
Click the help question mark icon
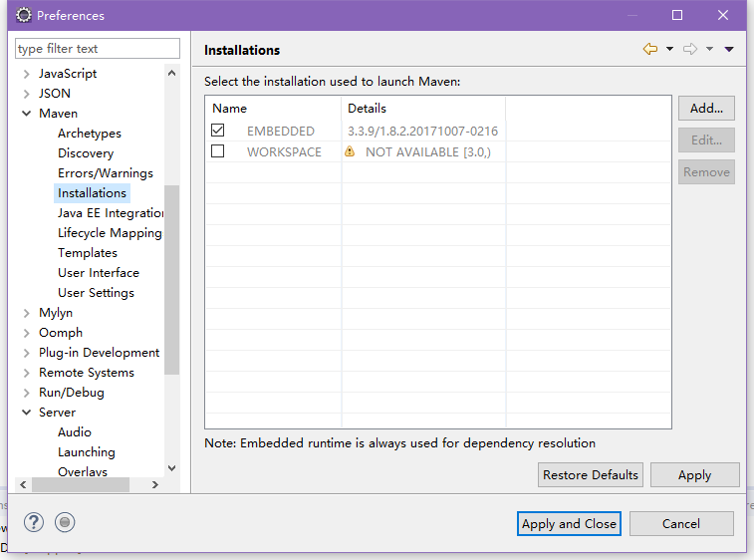pyautogui.click(x=34, y=522)
